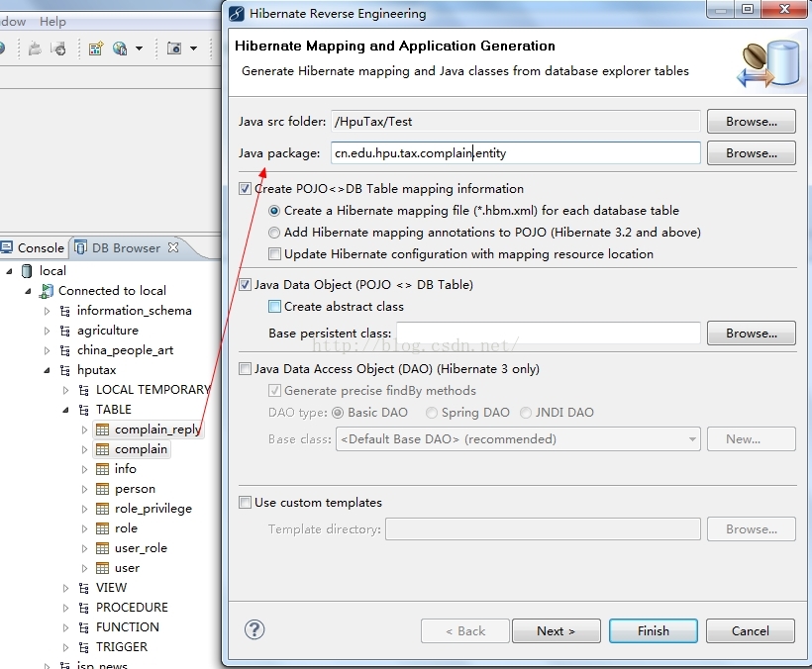The width and height of the screenshot is (812, 669).
Task: Open the Base class Default Base DAO dropdown
Action: [x=518, y=438]
